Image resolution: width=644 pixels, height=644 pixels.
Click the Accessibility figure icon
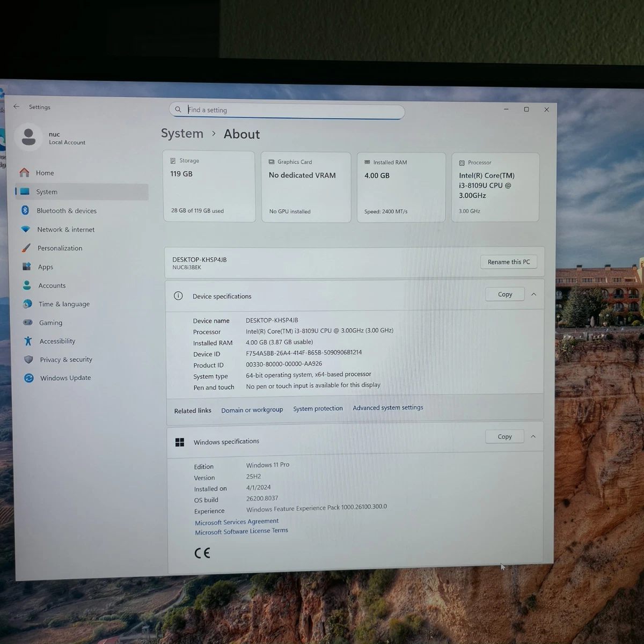(x=28, y=341)
